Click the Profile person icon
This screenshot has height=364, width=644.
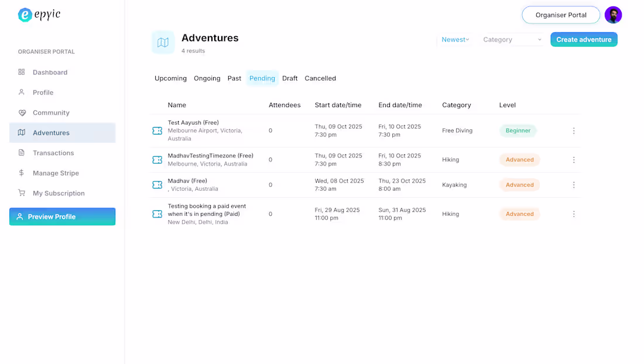[22, 92]
